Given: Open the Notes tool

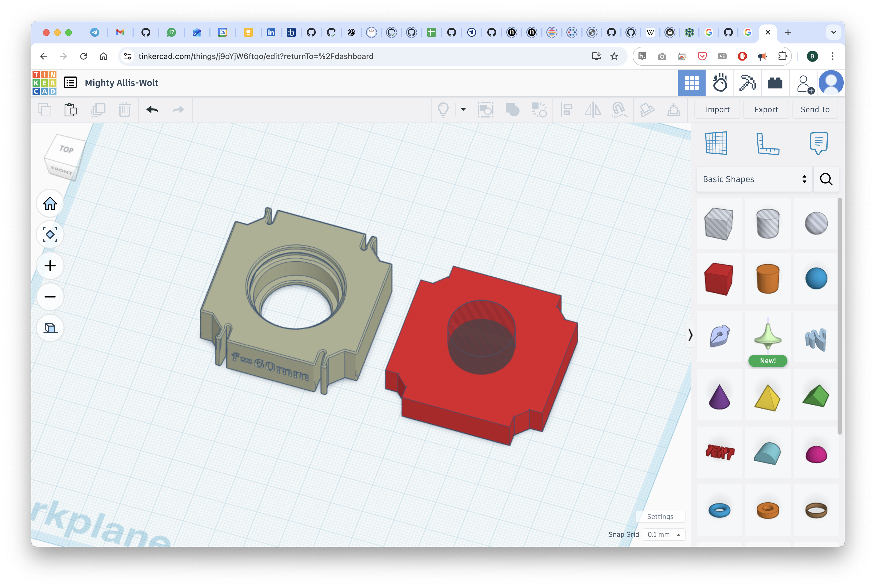Looking at the screenshot, I should click(818, 143).
